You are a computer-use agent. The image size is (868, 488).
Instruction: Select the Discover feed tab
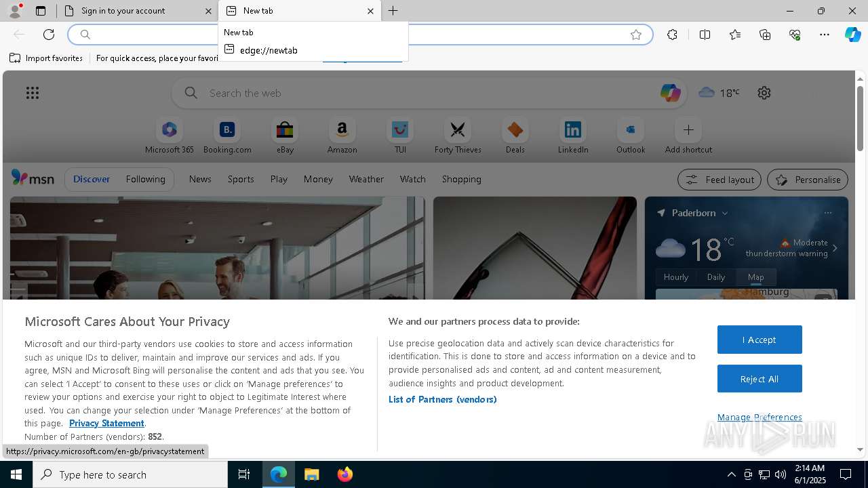[92, 179]
